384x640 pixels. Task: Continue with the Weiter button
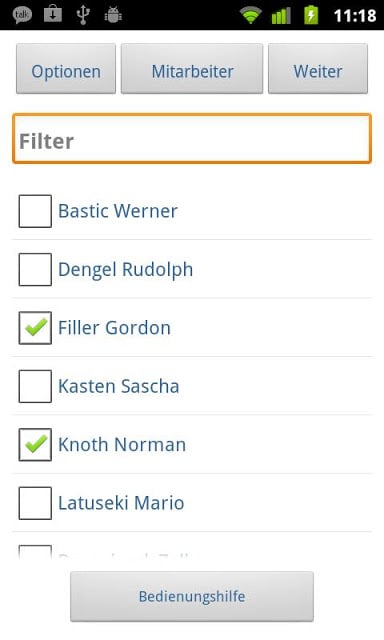point(318,69)
